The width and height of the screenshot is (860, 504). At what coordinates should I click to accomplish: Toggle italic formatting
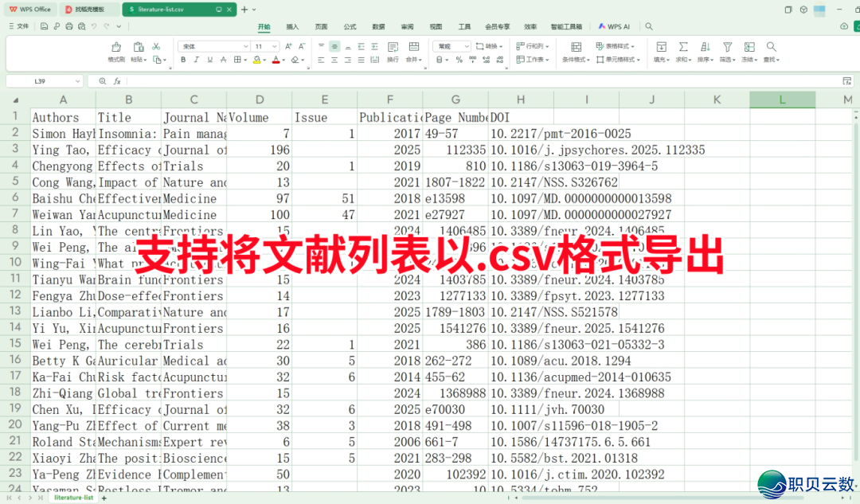click(197, 59)
